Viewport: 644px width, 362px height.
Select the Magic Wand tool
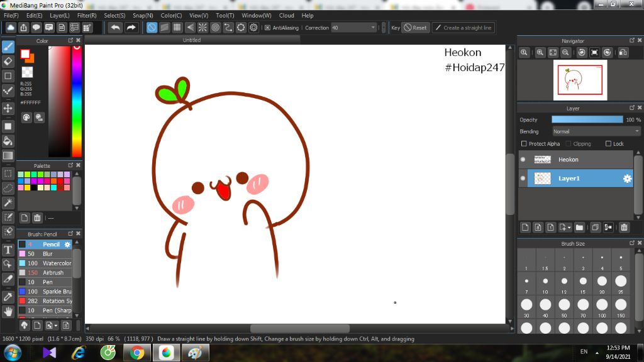click(8, 202)
